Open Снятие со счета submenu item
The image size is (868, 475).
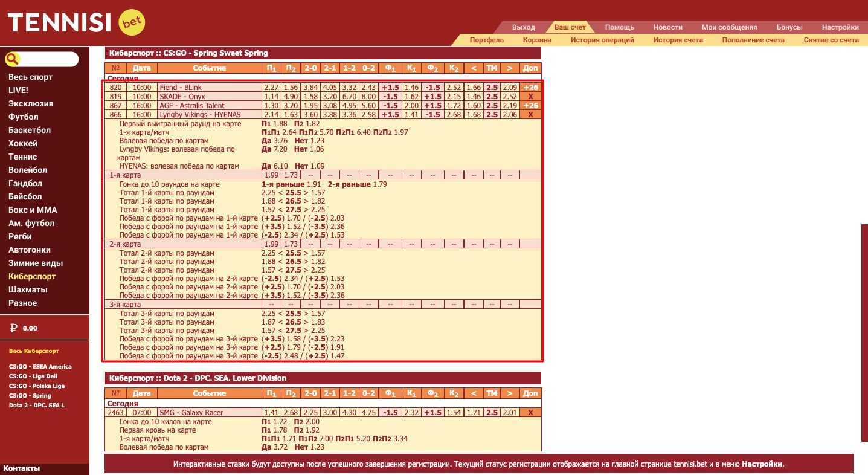tap(831, 40)
